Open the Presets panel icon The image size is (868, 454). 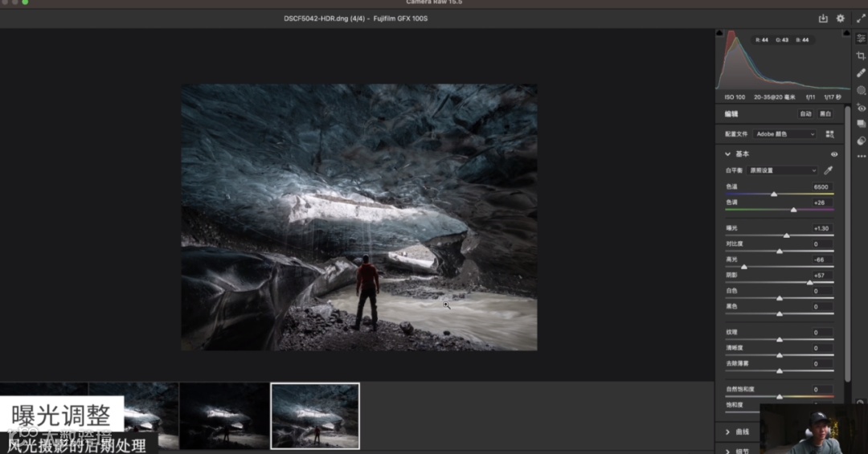click(x=861, y=141)
